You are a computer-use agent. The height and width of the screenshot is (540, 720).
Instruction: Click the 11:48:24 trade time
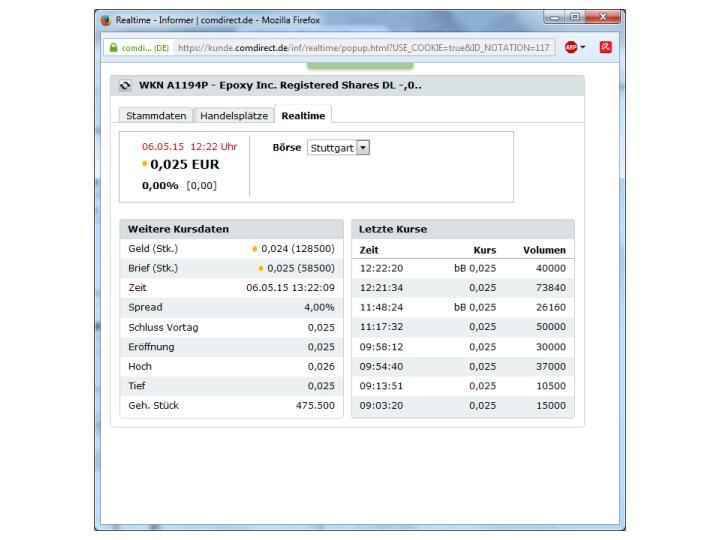coord(381,307)
